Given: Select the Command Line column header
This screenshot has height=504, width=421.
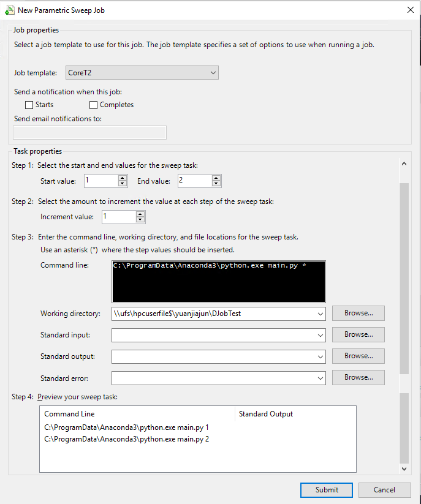Looking at the screenshot, I should coord(137,414).
